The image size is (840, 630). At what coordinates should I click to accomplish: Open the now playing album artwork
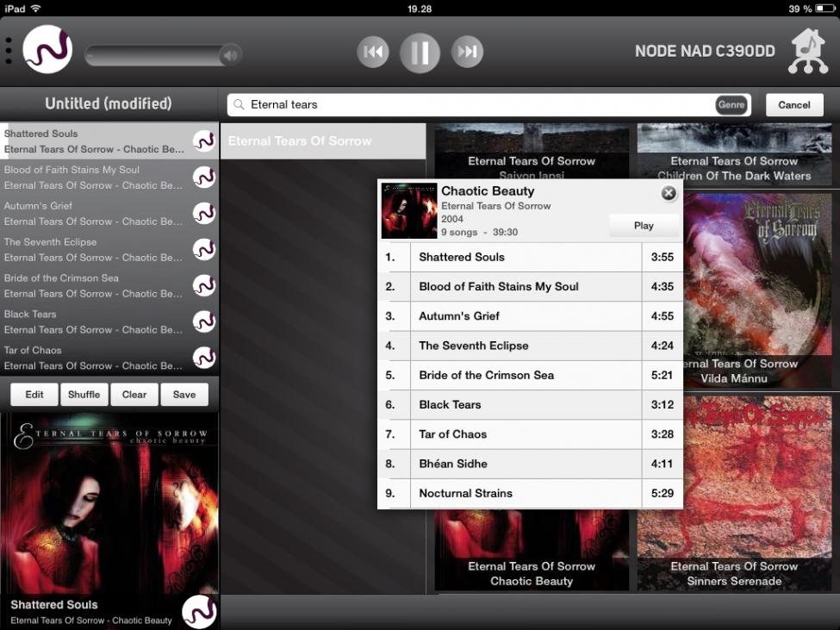coord(109,503)
